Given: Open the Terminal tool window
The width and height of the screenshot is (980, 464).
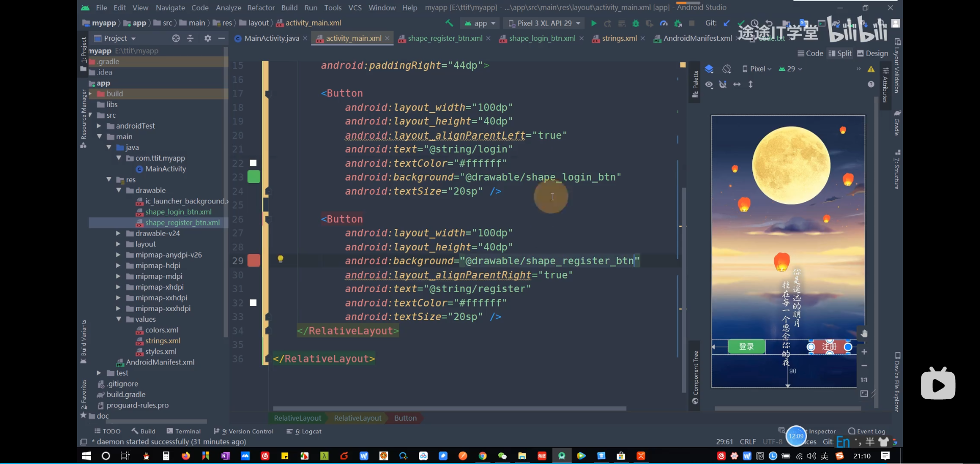Looking at the screenshot, I should (184, 431).
